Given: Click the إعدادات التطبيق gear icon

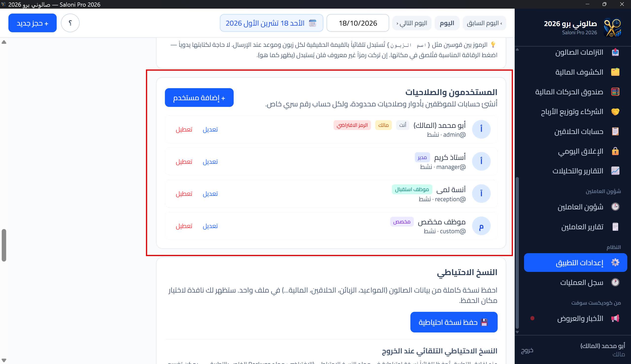Looking at the screenshot, I should pos(615,263).
